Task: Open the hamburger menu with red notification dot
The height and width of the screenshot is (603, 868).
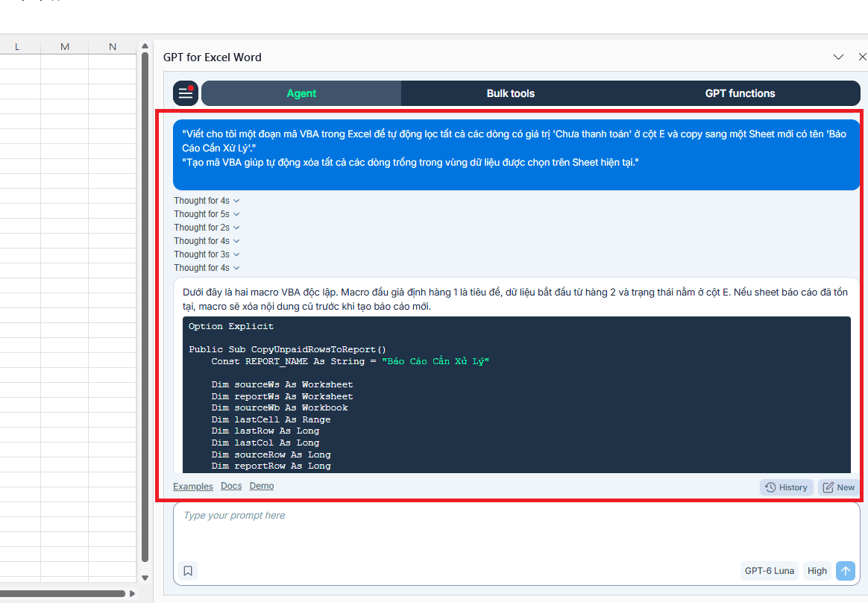Action: click(x=186, y=93)
